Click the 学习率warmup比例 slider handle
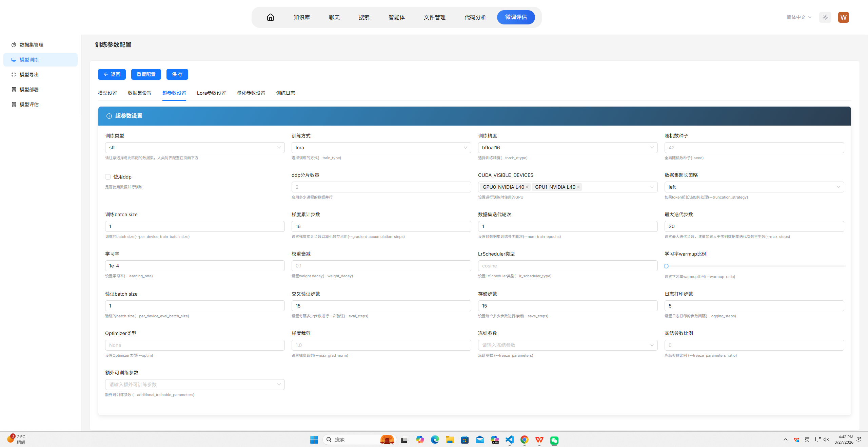The image size is (868, 447). point(666,266)
